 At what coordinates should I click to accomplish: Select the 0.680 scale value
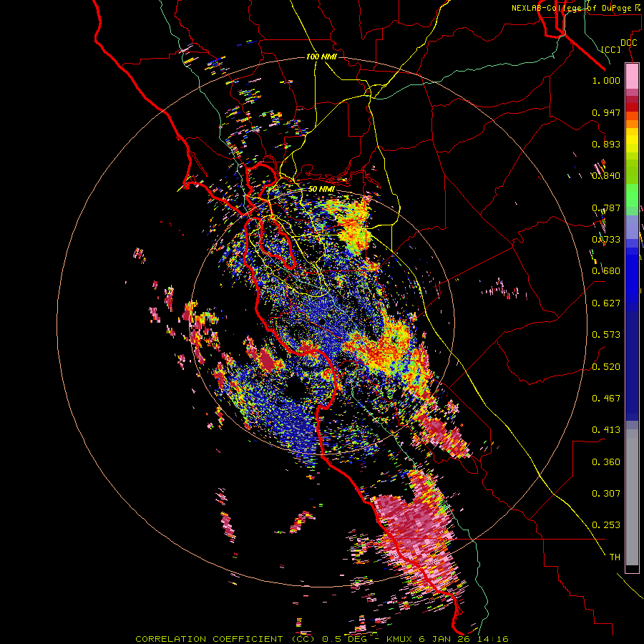point(606,271)
